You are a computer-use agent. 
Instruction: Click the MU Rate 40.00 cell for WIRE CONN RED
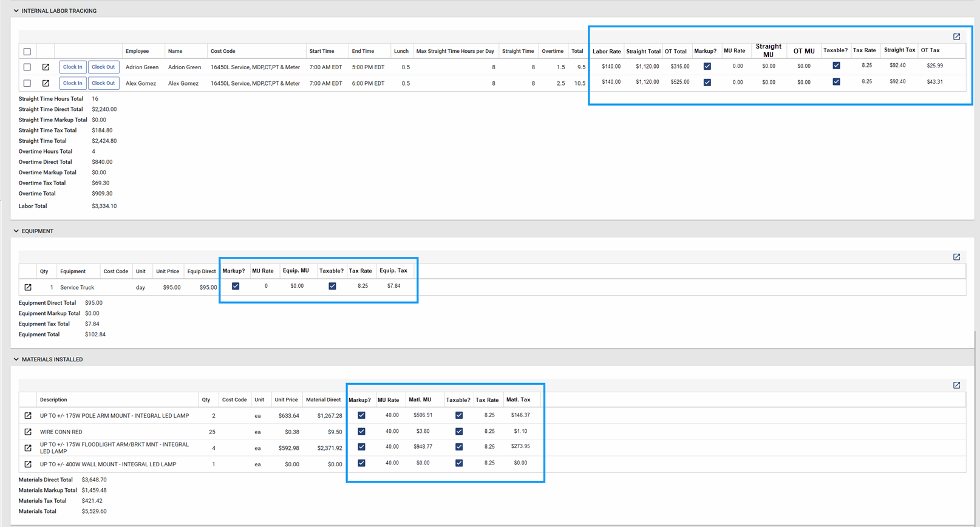click(x=392, y=431)
